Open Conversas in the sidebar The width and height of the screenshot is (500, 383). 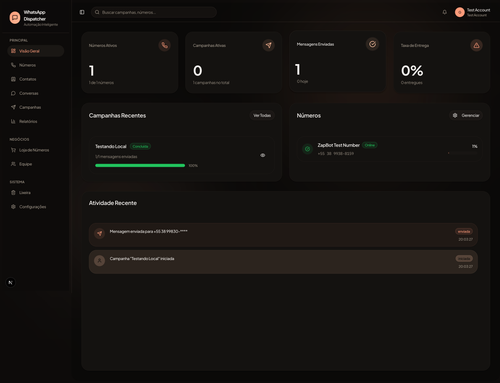(x=36, y=93)
